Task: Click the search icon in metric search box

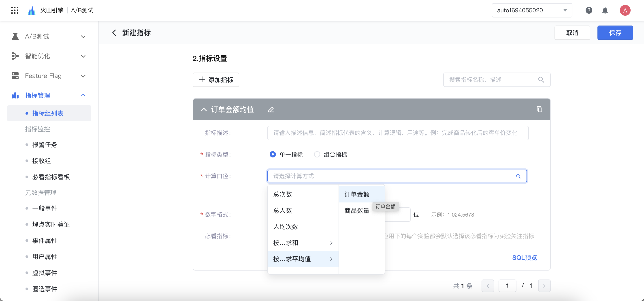Action: (x=541, y=80)
